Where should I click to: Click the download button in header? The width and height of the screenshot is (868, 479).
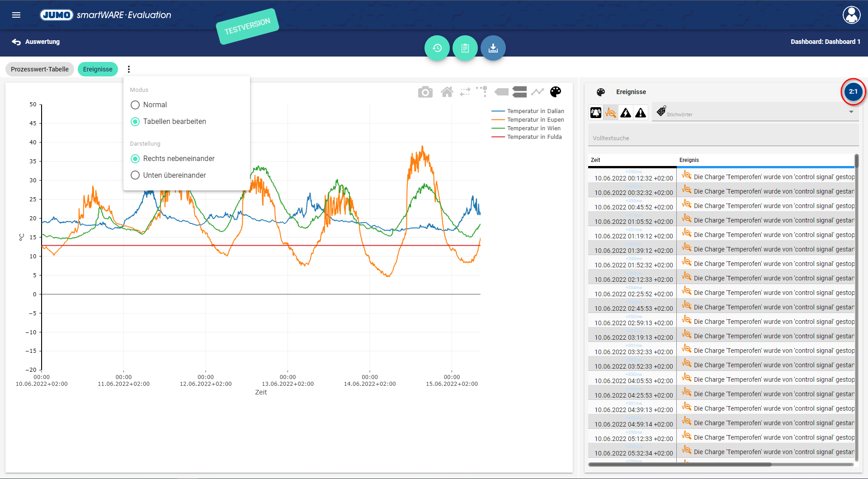click(x=493, y=48)
